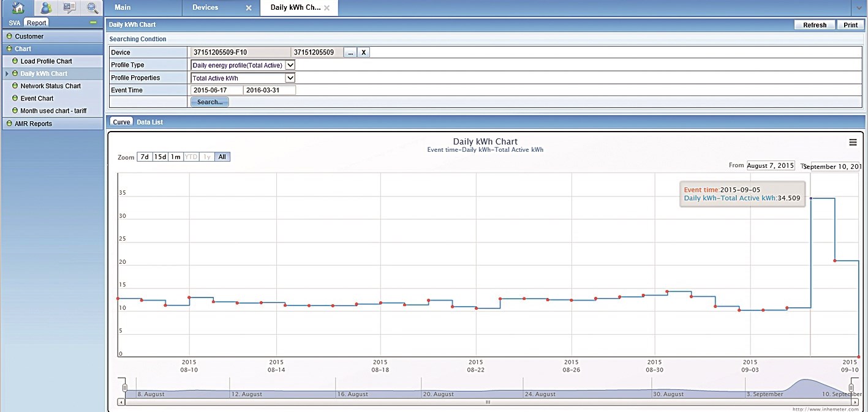This screenshot has width=868, height=412.
Task: Click the left navigator range handle
Action: point(124,388)
